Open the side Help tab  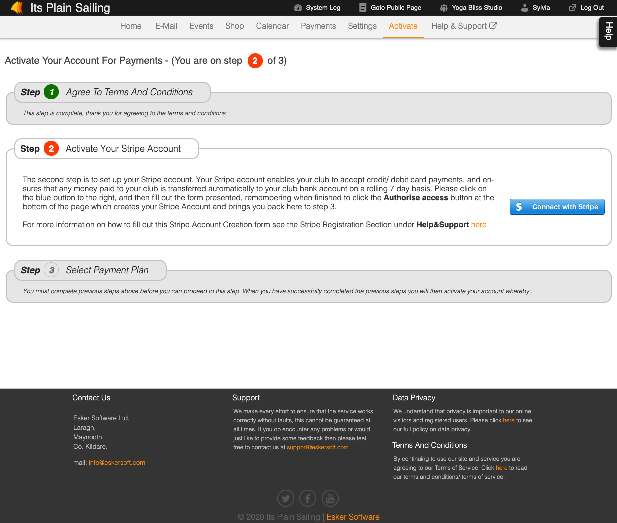608,31
